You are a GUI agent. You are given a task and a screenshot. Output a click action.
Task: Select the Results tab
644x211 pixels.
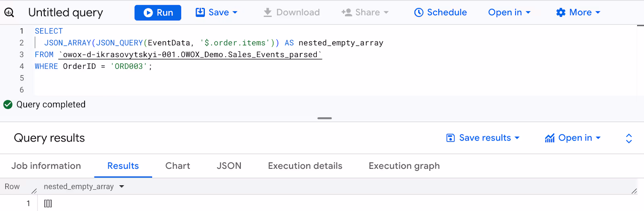tap(123, 166)
